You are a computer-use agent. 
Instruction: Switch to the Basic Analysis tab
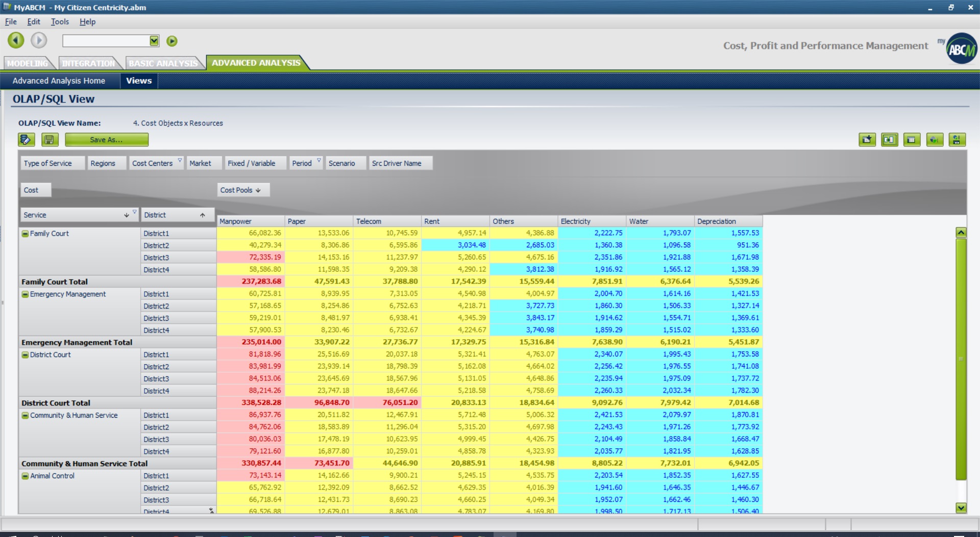click(x=163, y=63)
